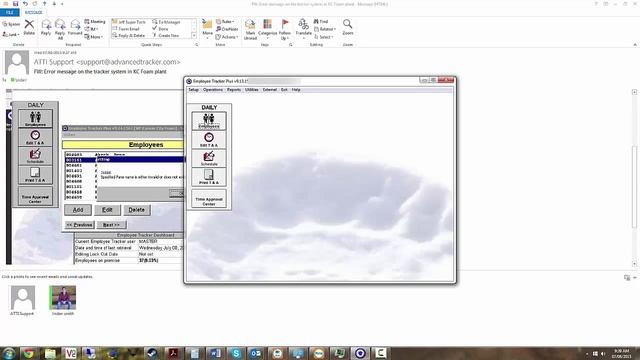Click the Team Email quick step
640x360 pixels.
126,29
